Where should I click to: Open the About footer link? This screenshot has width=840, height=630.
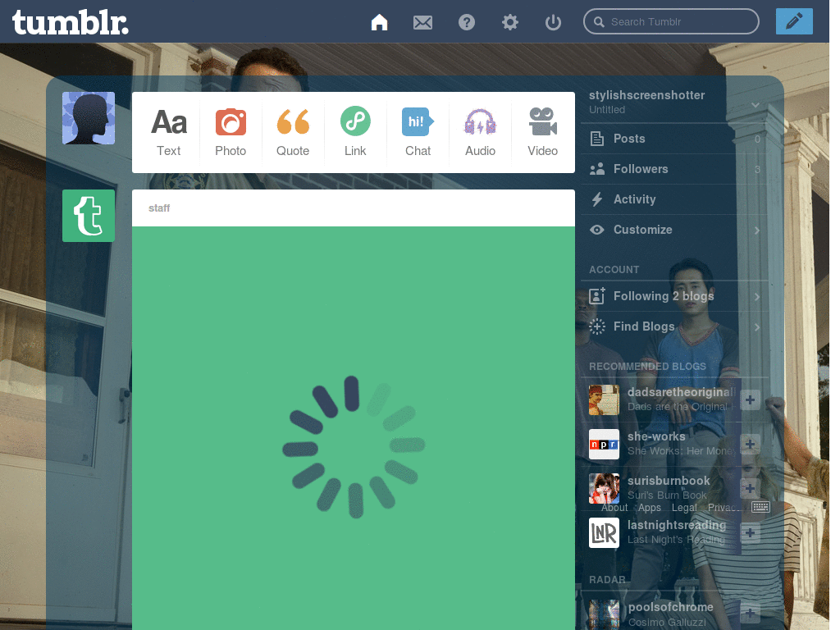[614, 507]
